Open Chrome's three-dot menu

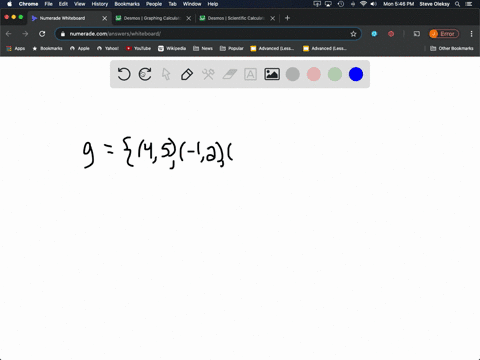[471, 34]
